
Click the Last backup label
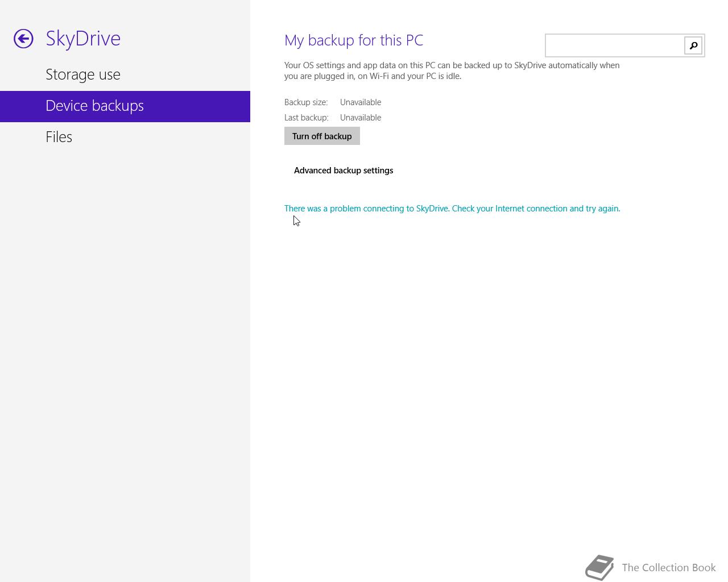[x=307, y=118]
